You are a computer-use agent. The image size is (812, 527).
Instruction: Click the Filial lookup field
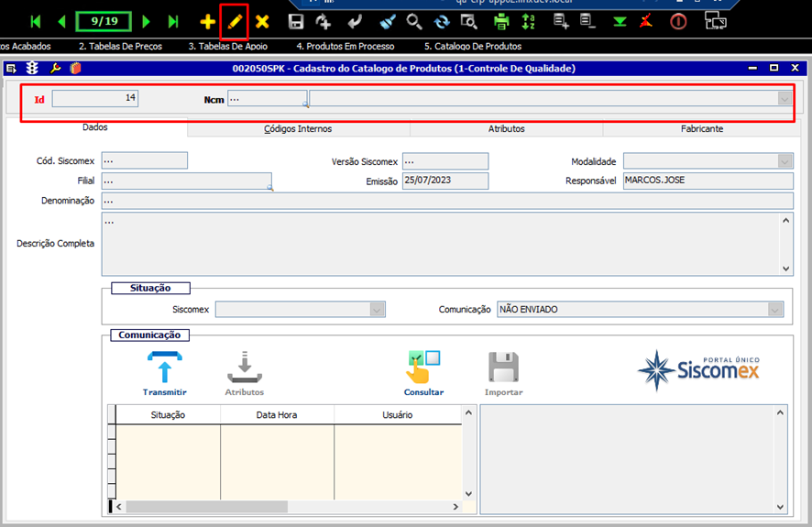(186, 181)
